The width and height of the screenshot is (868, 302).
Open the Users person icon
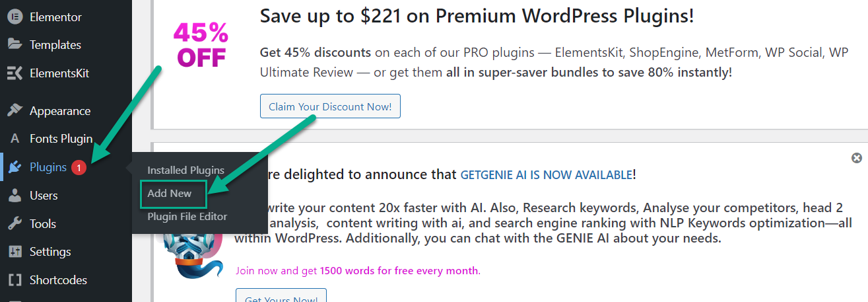click(x=15, y=196)
